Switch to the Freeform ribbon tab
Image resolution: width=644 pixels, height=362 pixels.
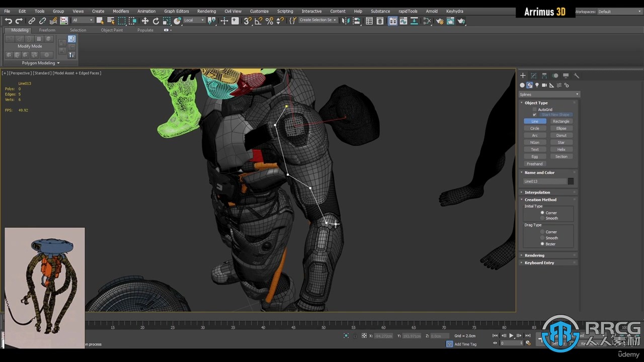click(x=47, y=30)
